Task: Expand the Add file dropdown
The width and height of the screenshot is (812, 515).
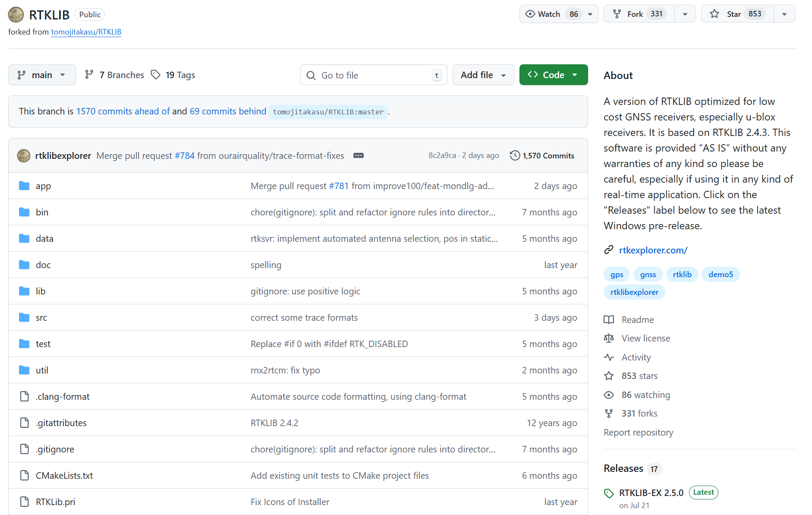Action: (483, 75)
